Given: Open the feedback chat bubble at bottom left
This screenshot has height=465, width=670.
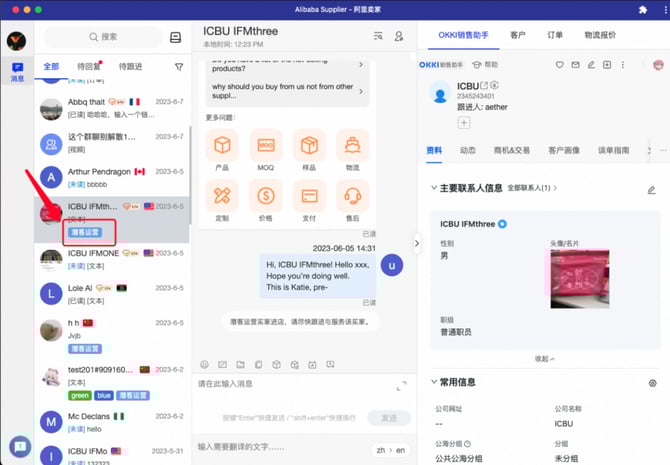Looking at the screenshot, I should [x=20, y=447].
